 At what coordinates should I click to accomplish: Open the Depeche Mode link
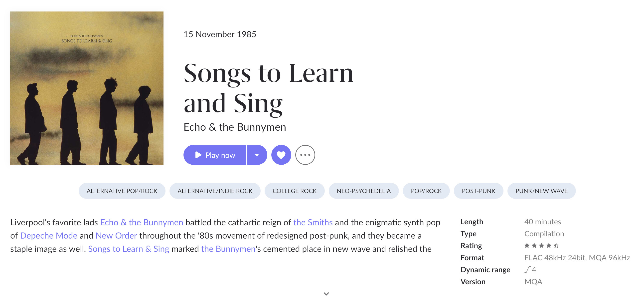click(49, 236)
